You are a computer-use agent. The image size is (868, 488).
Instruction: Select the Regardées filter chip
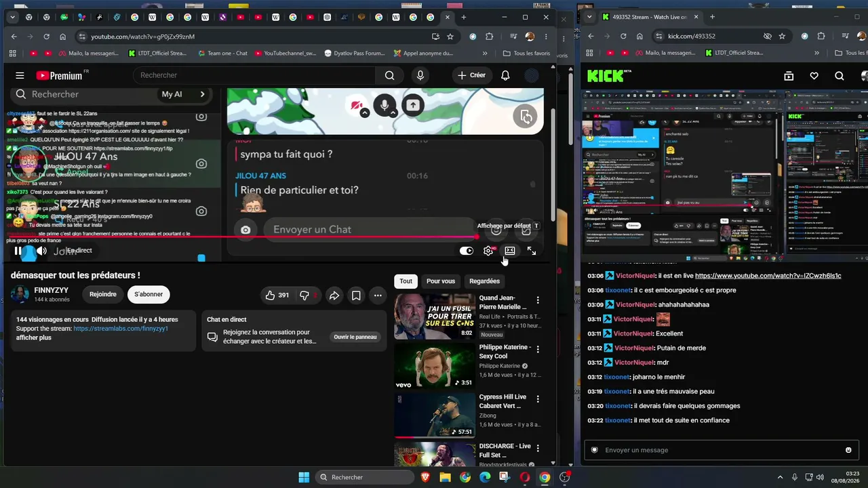point(484,281)
